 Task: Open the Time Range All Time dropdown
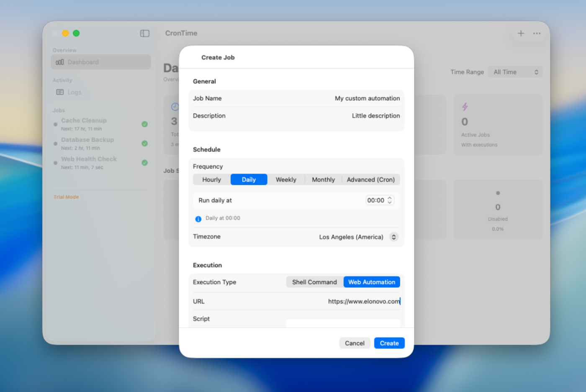tap(515, 72)
